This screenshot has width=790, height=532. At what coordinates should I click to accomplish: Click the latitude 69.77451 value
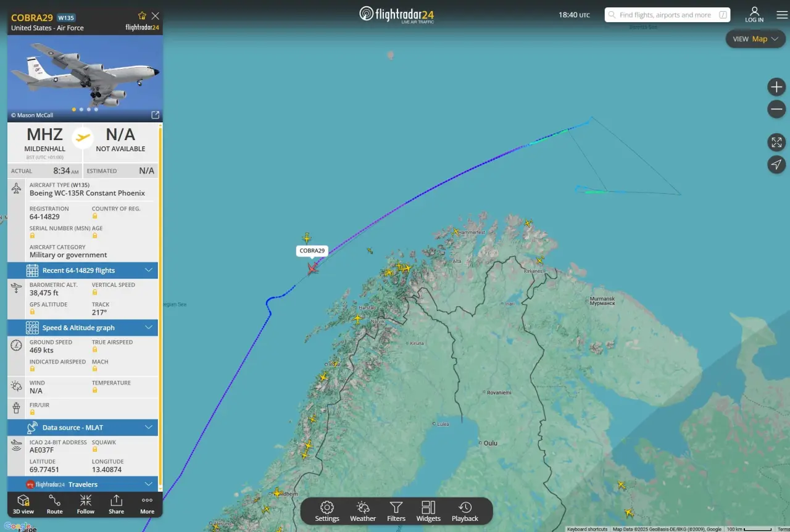click(44, 470)
